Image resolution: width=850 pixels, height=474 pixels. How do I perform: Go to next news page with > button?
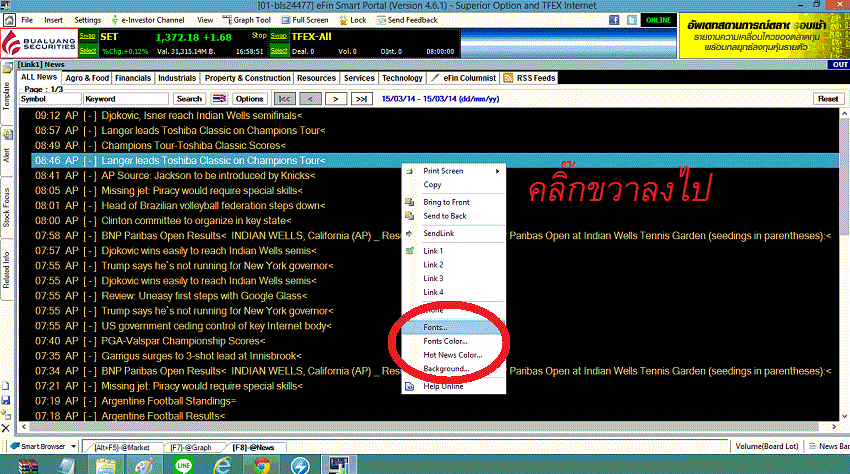click(x=336, y=99)
